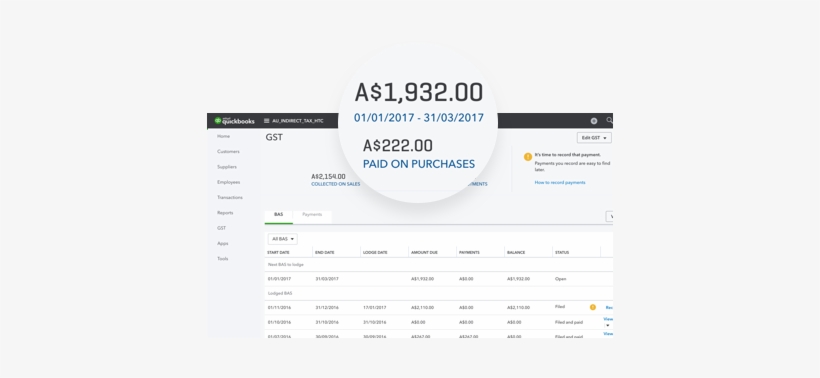820x378 pixels.
Task: Click the Filed status in 01/11/2016 row
Action: 560,307
